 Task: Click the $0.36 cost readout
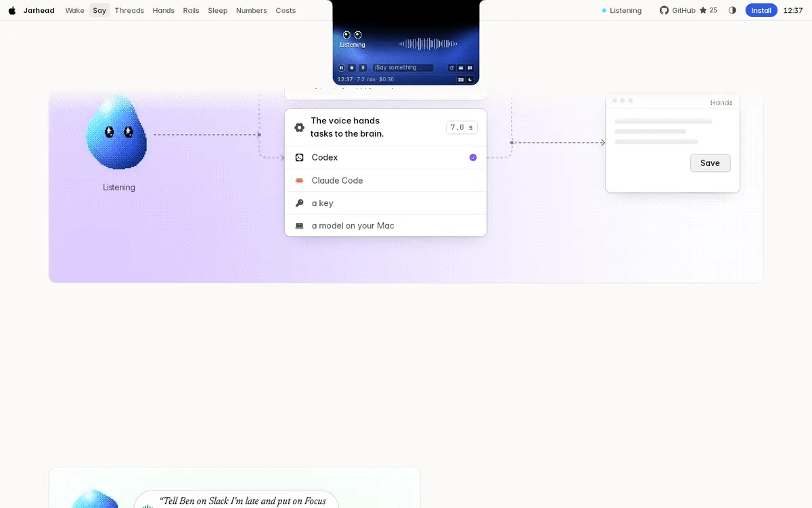(386, 79)
